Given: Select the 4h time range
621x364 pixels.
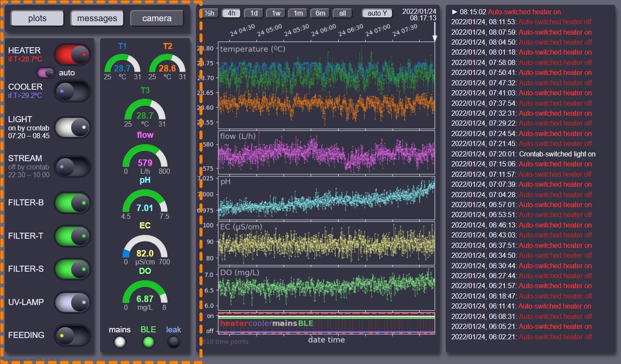Looking at the screenshot, I should tap(232, 13).
